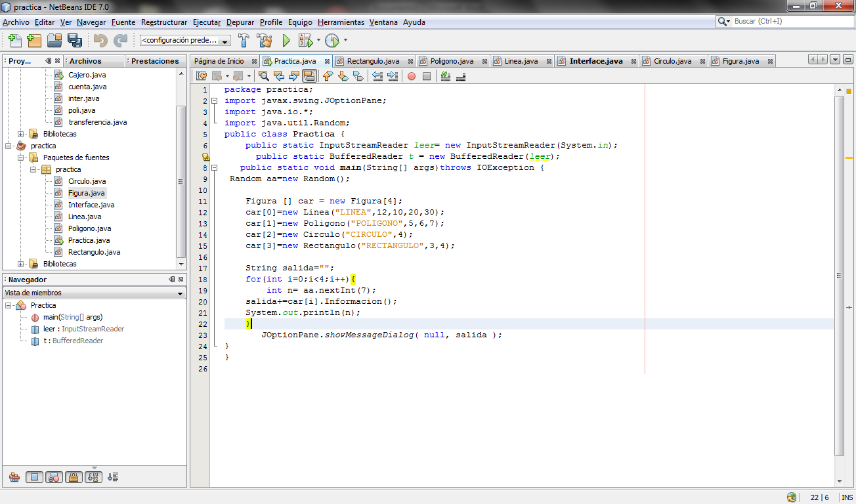Open the Reestructurar menu
This screenshot has width=856, height=504.
tap(164, 22)
